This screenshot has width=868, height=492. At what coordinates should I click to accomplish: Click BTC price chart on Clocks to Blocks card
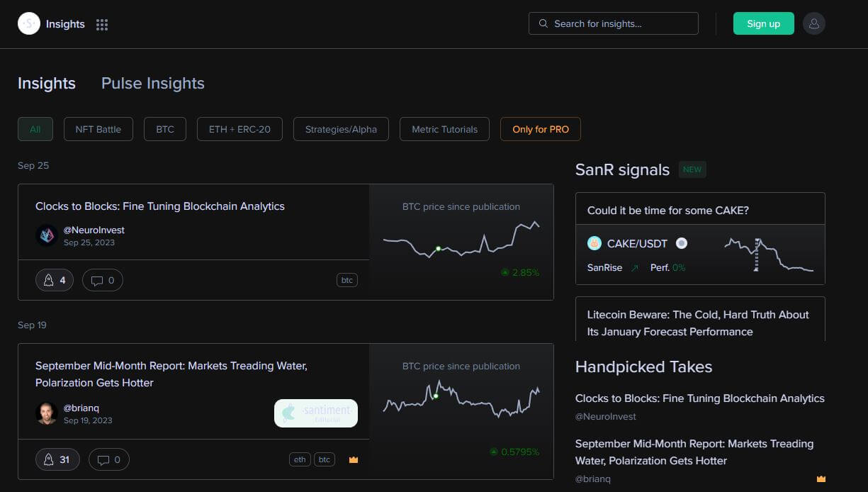[x=461, y=239]
